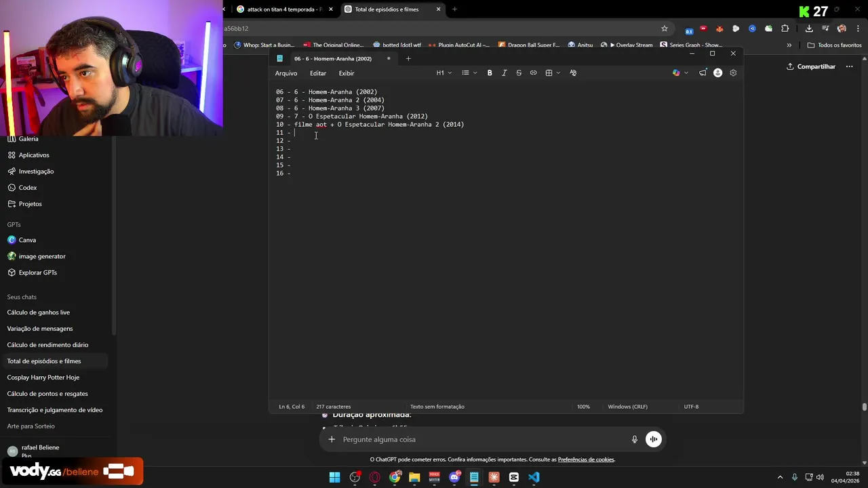
Task: Open CapCut from the taskbar
Action: 514,477
